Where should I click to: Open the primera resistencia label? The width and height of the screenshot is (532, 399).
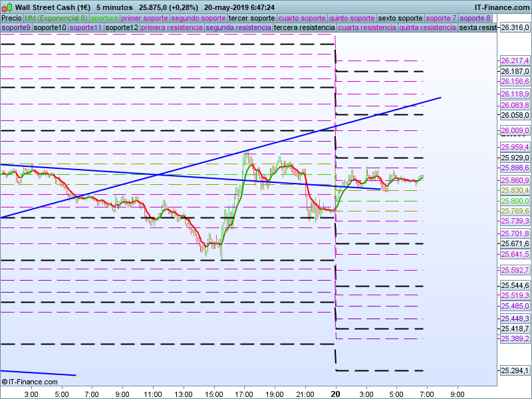[x=172, y=27]
